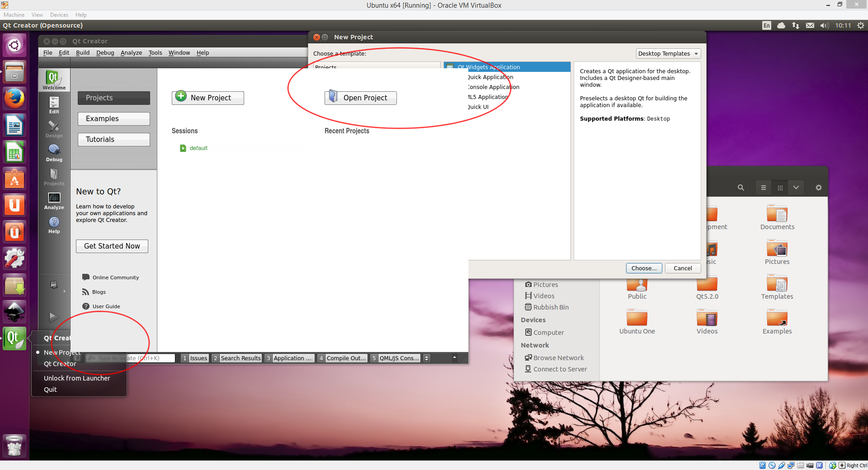Open LibreOffice Calc from launcher
868x470 pixels.
pyautogui.click(x=14, y=152)
